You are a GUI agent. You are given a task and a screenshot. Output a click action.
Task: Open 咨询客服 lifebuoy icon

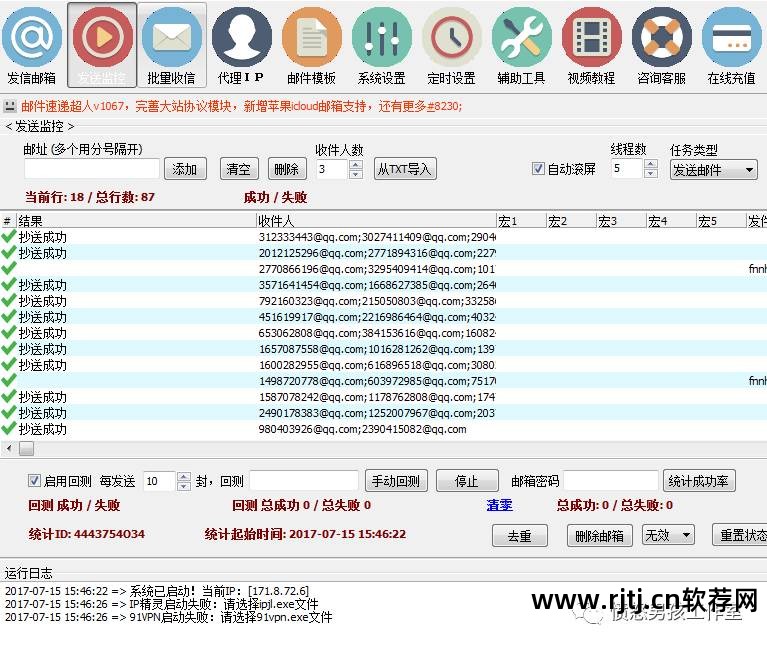coord(661,37)
